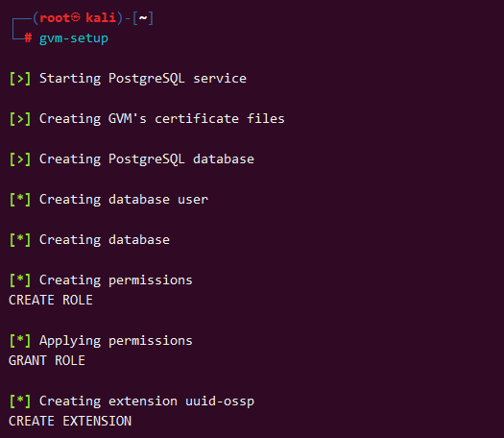Click the CREATE ROLE output line
The width and height of the screenshot is (504, 438).
[51, 301]
